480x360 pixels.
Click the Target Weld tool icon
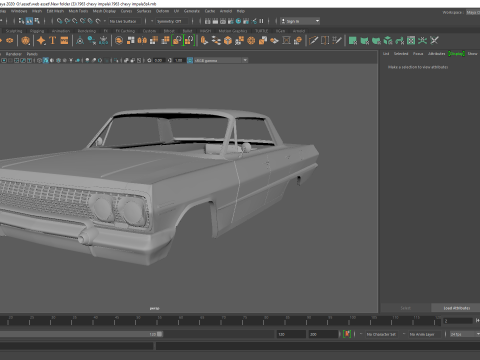[x=325, y=40]
